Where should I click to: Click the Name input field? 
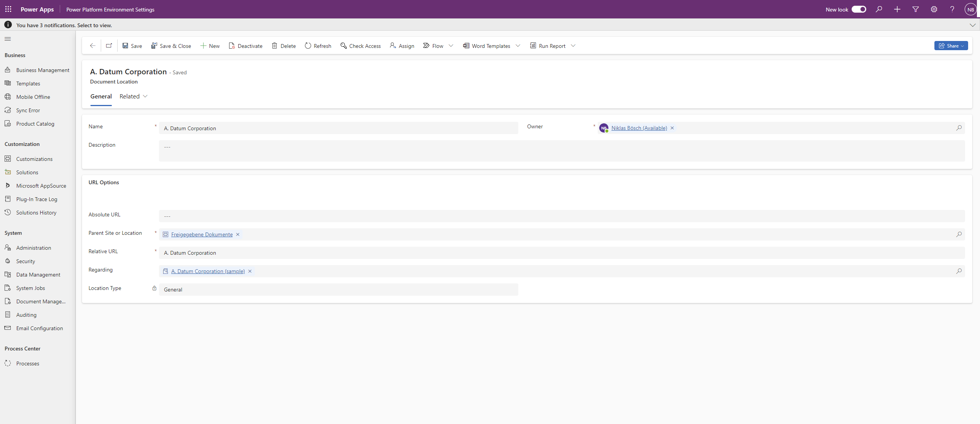tap(338, 128)
